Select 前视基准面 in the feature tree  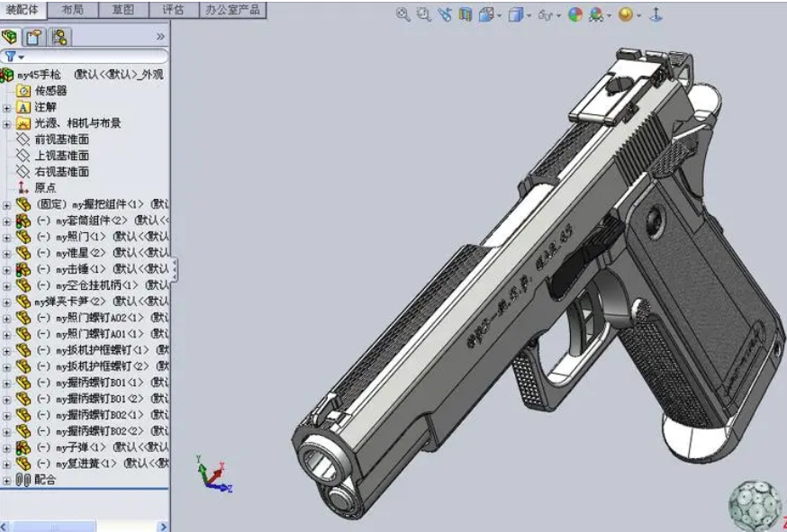coord(61,140)
